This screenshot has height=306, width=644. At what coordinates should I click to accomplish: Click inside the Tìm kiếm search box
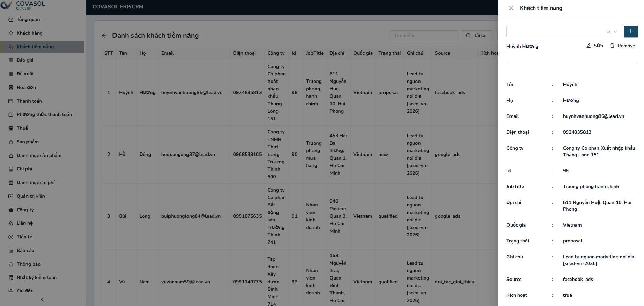(x=424, y=35)
